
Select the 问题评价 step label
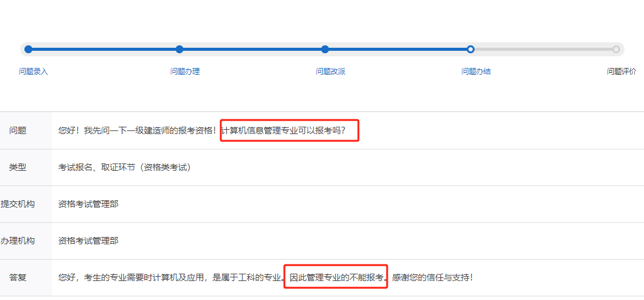621,72
